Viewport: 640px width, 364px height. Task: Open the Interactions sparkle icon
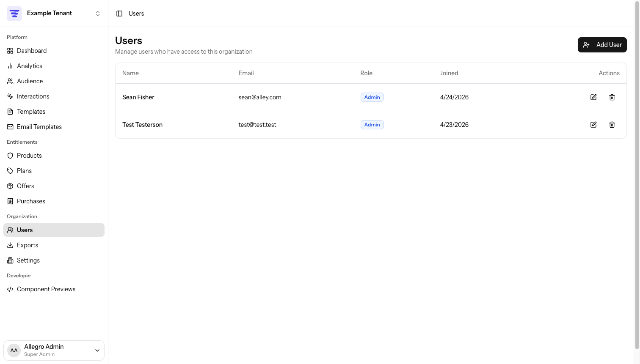click(x=10, y=96)
